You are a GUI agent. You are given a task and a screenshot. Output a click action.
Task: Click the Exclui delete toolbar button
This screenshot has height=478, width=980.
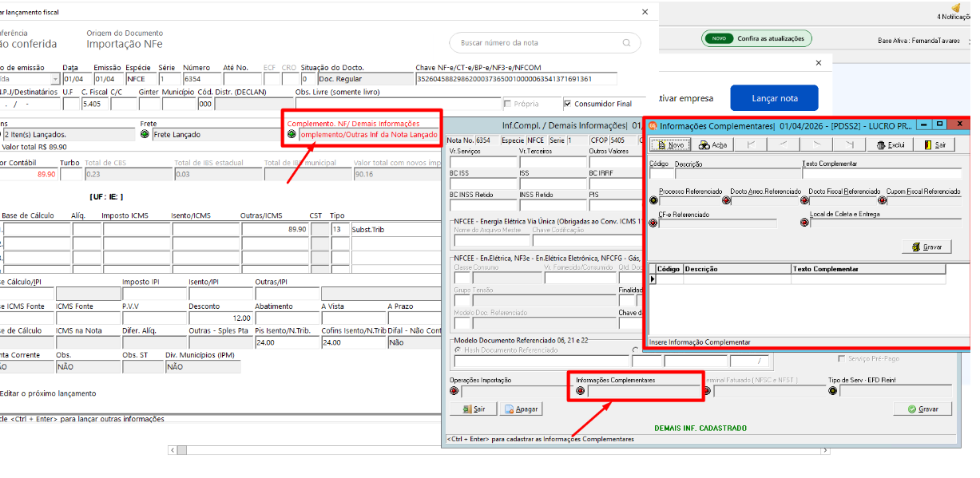click(890, 145)
